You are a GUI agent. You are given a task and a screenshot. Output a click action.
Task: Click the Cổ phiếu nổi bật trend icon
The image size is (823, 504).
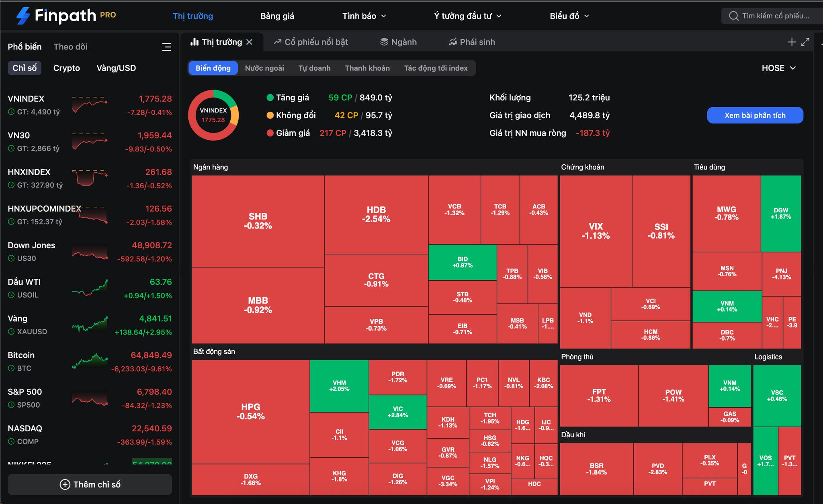click(x=277, y=42)
